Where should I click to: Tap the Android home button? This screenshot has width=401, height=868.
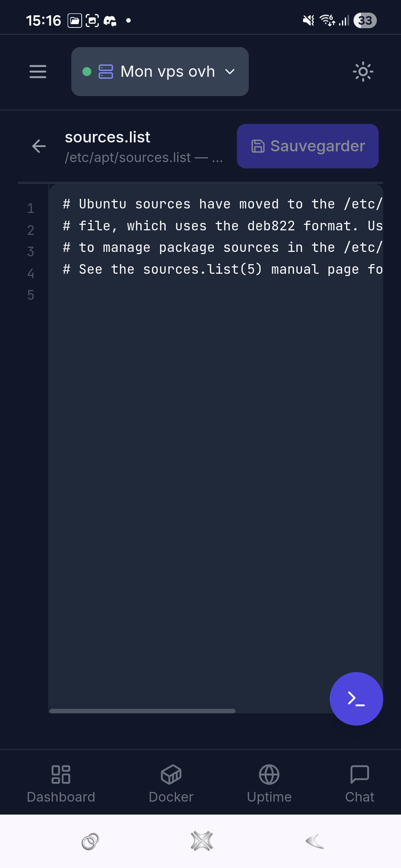202,841
